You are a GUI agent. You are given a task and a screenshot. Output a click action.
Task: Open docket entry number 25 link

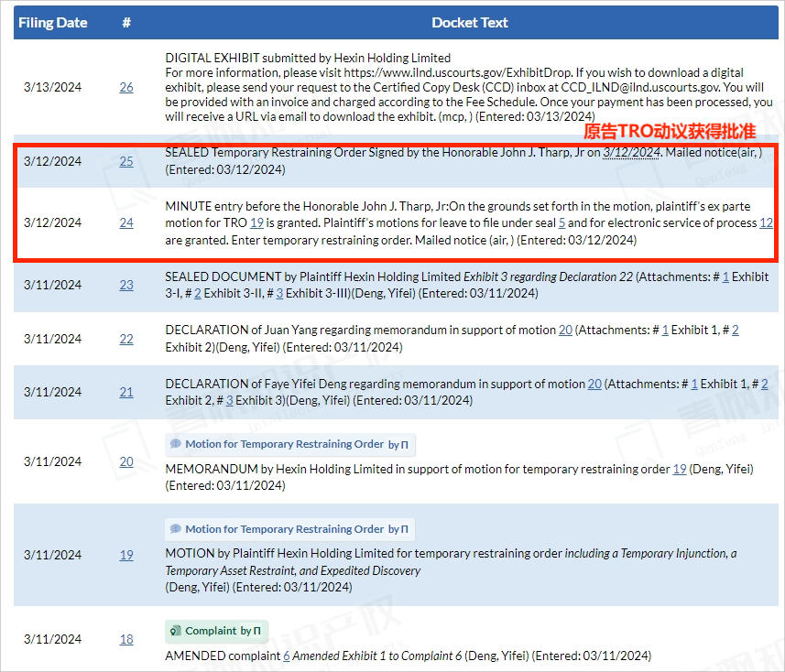pyautogui.click(x=126, y=162)
